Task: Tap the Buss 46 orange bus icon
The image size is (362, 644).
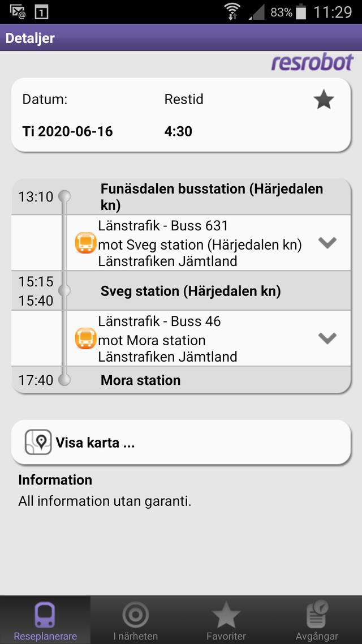Action: 86,338
